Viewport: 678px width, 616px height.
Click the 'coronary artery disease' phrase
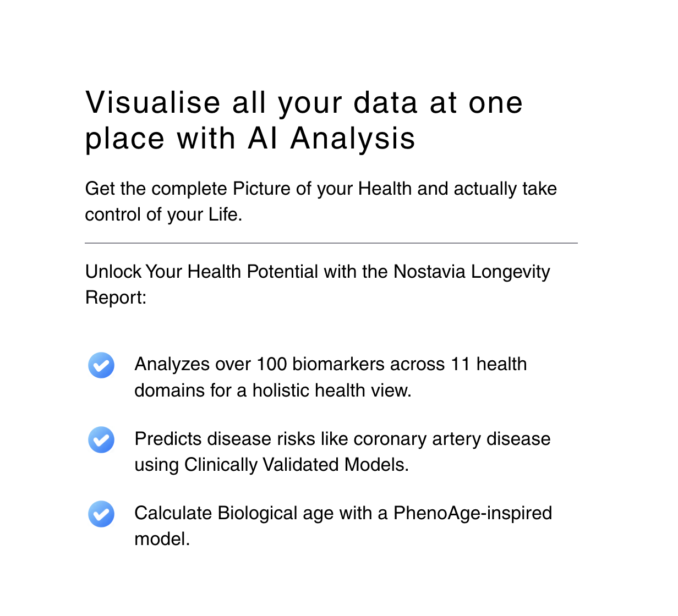[x=452, y=439]
